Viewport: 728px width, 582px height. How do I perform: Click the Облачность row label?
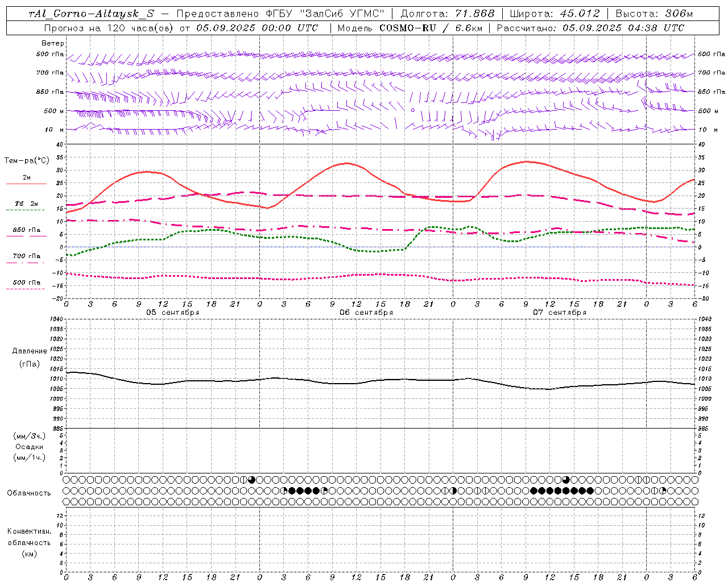point(29,493)
